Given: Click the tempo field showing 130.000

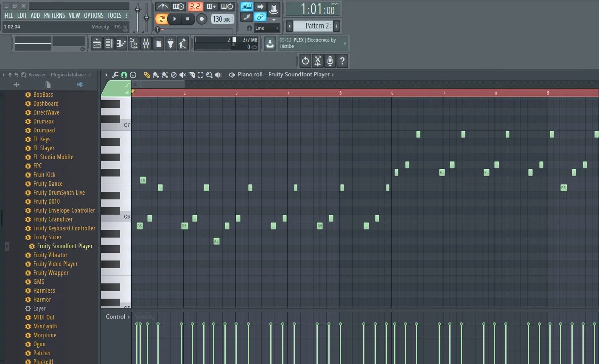Looking at the screenshot, I should point(222,19).
